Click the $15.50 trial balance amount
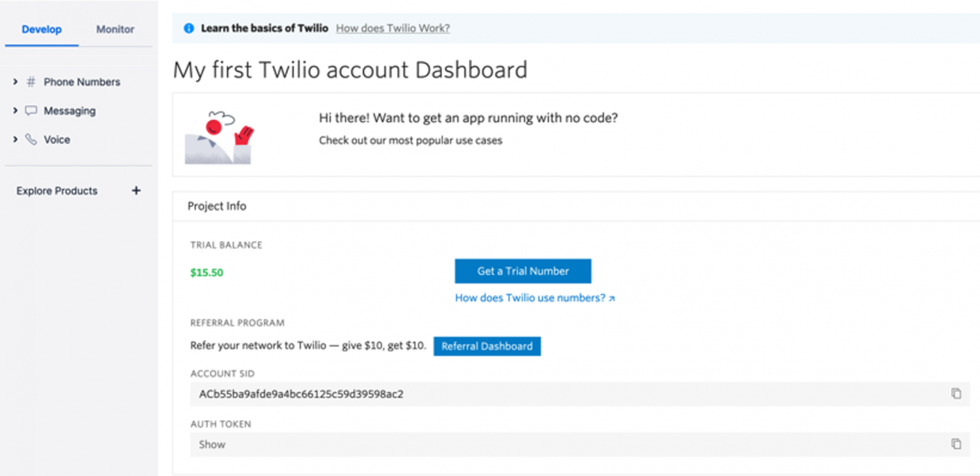 pyautogui.click(x=207, y=272)
